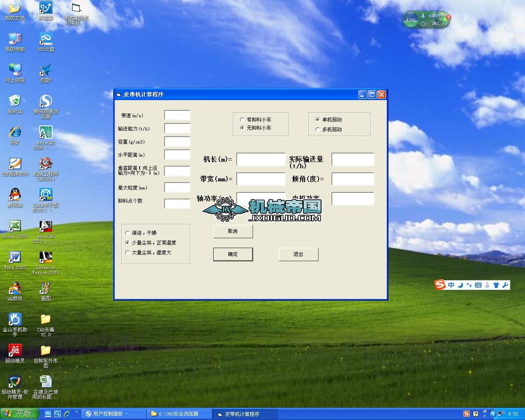The image size is (525, 420).
Task: Select the 画图 desktop icon
Action: [x=46, y=292]
